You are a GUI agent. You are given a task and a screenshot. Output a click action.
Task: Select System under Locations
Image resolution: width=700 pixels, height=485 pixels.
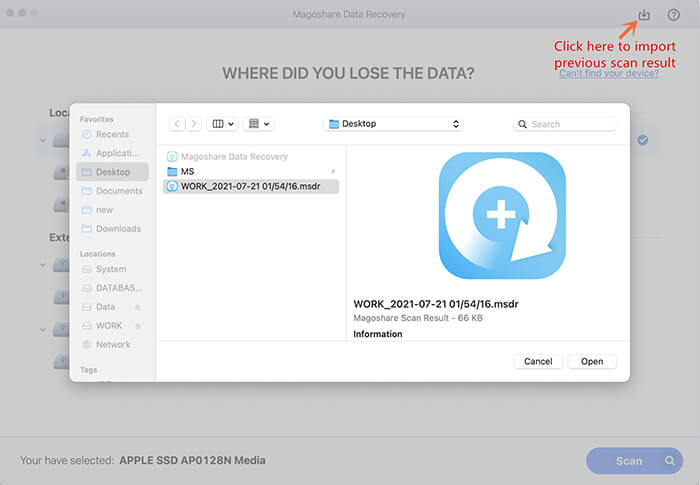click(x=112, y=269)
